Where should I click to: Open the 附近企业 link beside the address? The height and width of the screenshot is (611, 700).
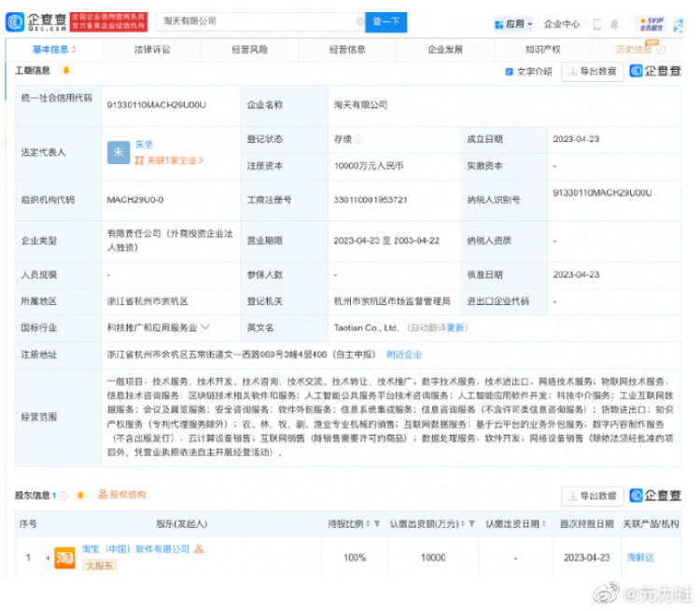point(404,354)
